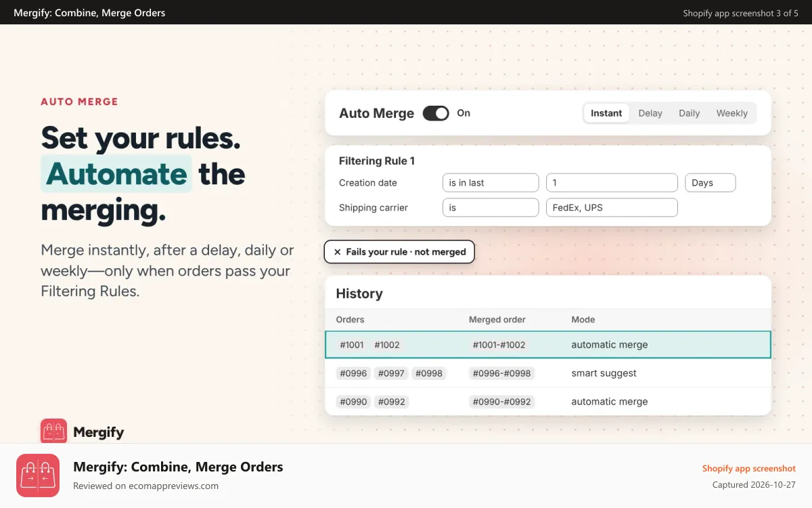
Task: Click the orange 'Shopify app screenshot' label
Action: coord(749,469)
